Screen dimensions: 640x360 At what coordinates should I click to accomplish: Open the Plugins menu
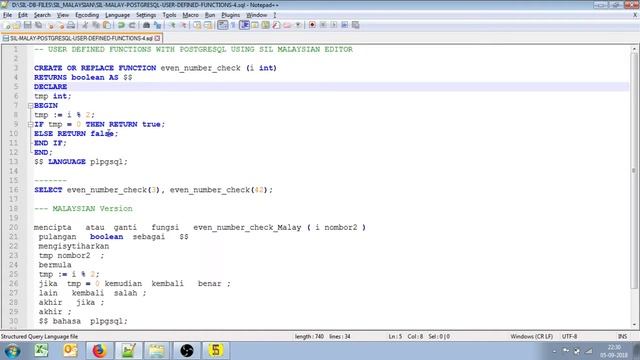coord(231,15)
